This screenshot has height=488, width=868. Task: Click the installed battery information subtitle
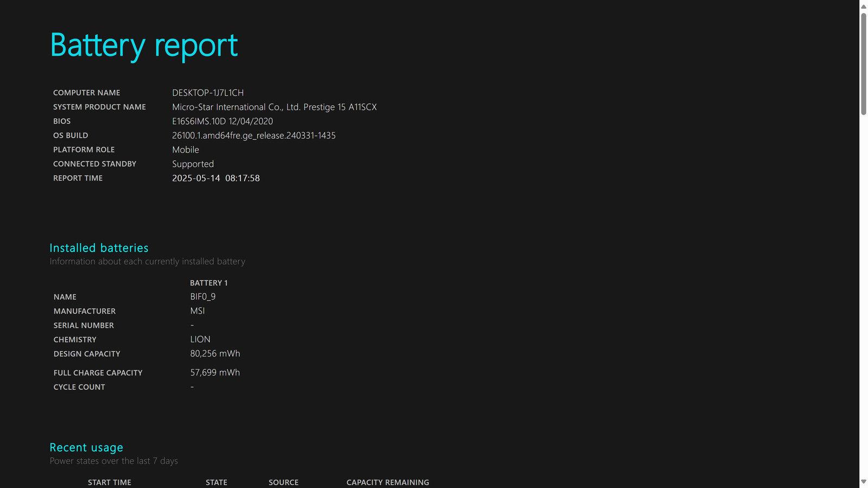(148, 261)
